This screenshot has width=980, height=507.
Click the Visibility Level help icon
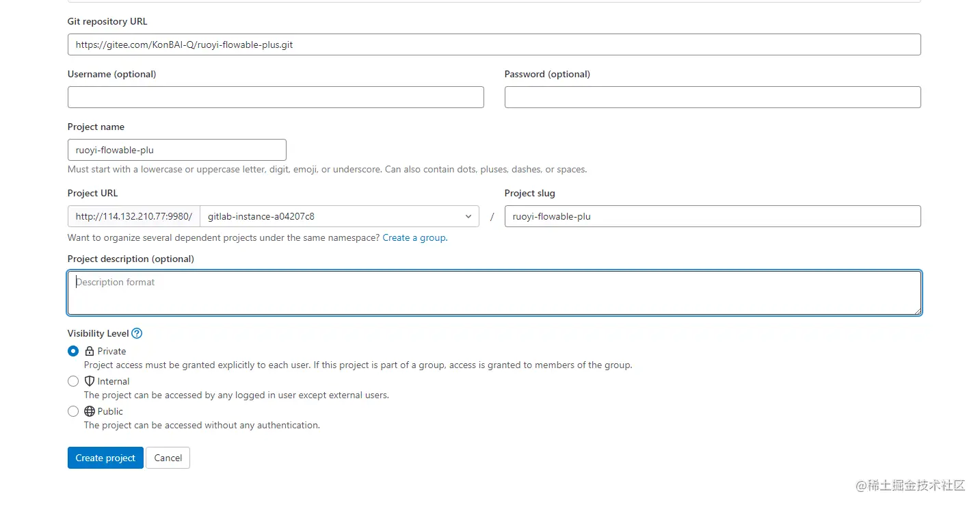[137, 334]
